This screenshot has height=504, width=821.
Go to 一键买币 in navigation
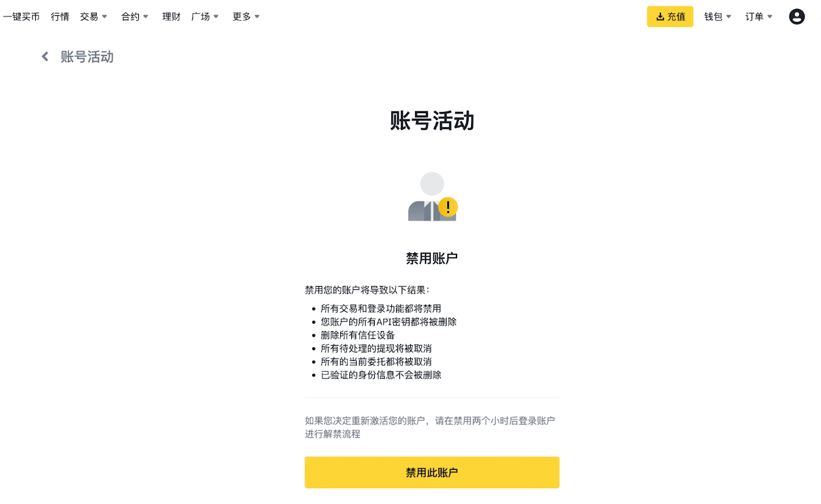(21, 16)
